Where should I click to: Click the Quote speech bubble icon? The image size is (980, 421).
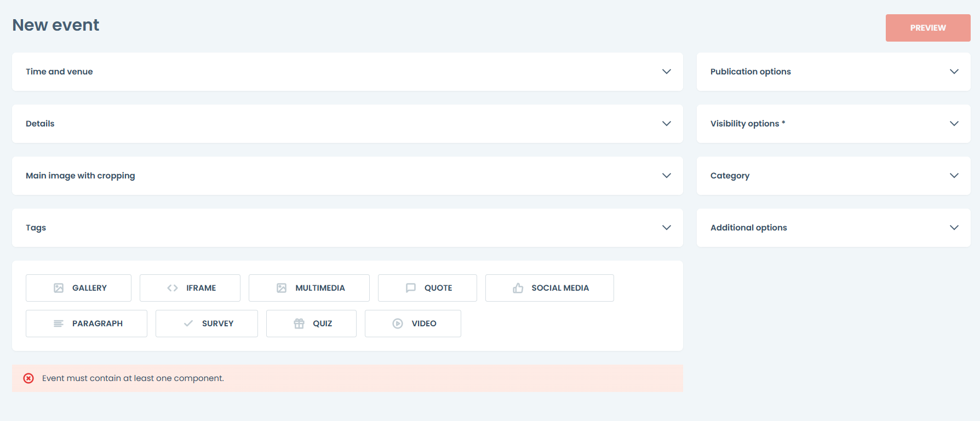tap(411, 288)
